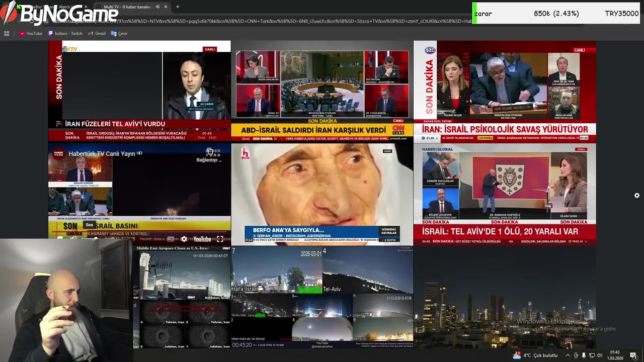Open the Çevir translate bookmark

click(x=119, y=34)
